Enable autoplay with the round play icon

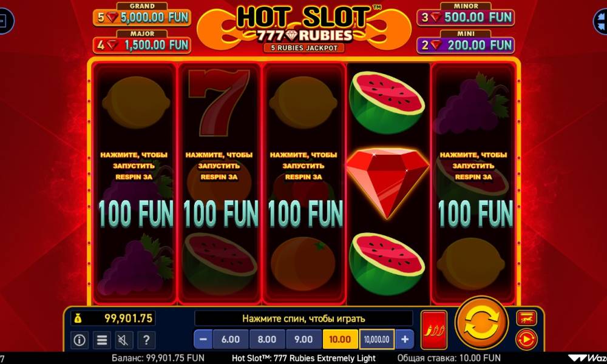(526, 339)
